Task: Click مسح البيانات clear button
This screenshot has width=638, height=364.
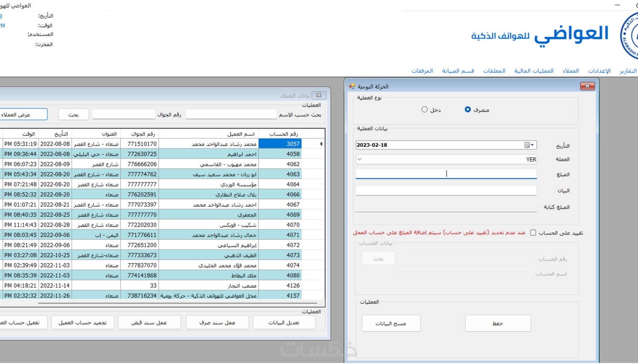Action: 391,323
